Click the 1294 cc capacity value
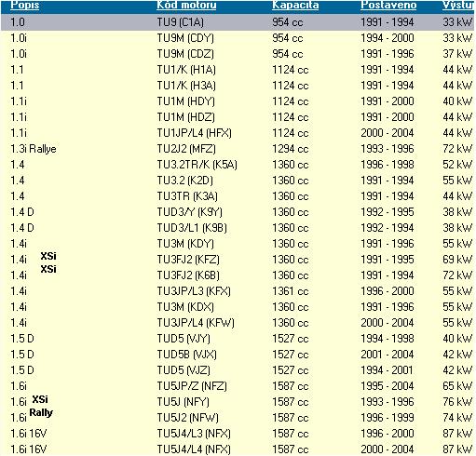Screen dimensions: 476x456 point(291,149)
